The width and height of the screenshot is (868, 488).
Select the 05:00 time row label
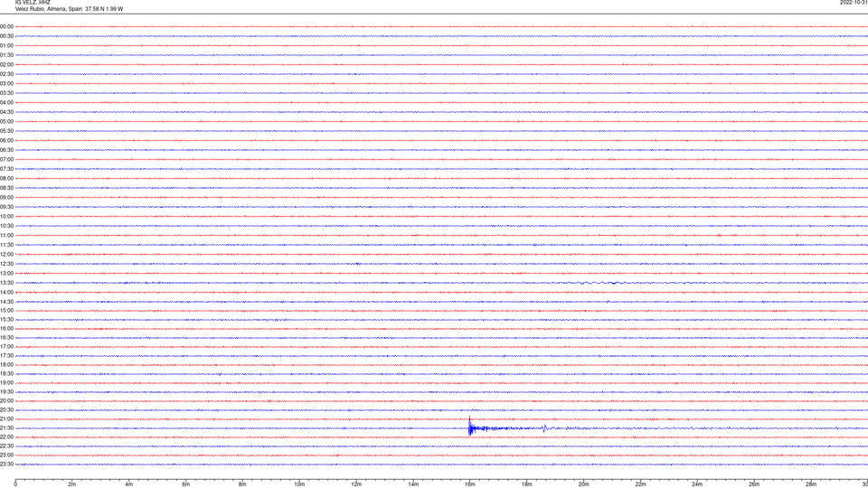point(6,122)
